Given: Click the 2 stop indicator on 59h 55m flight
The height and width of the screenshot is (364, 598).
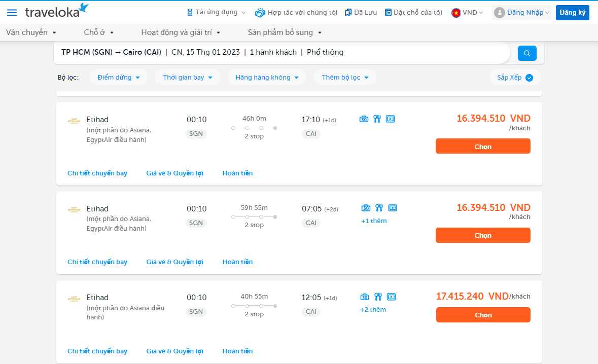Looking at the screenshot, I should tap(254, 225).
